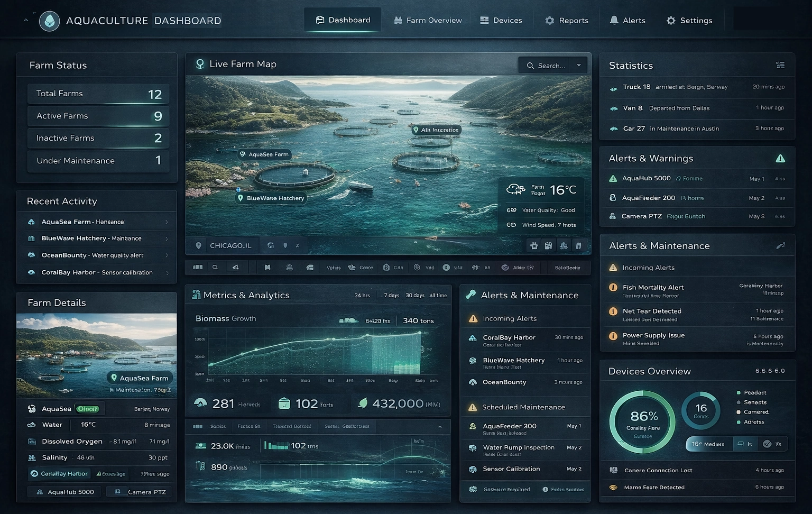Switch to the Devices tab in top navigation
812x514 pixels.
click(x=501, y=20)
